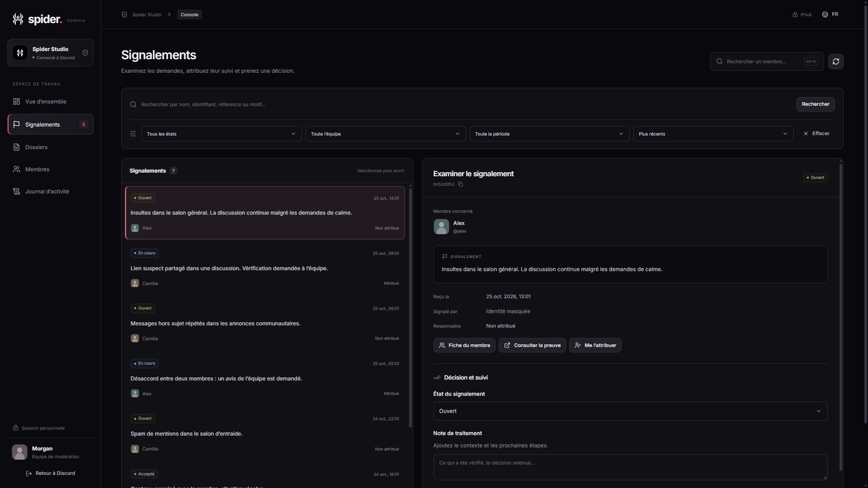Expand the État du signalement dropdown
868x488 pixels.
coord(630,411)
